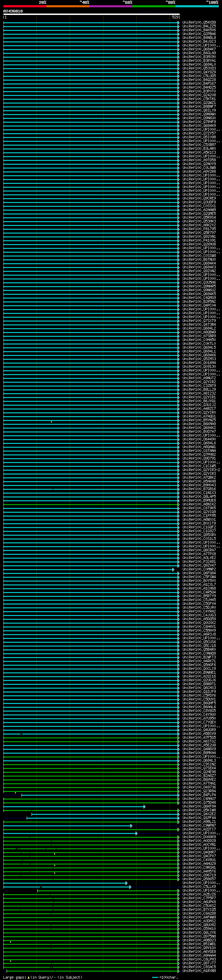Click hit label UniRef100_A1CXL7
This screenshot has width=222, height=980.
tap(199, 585)
